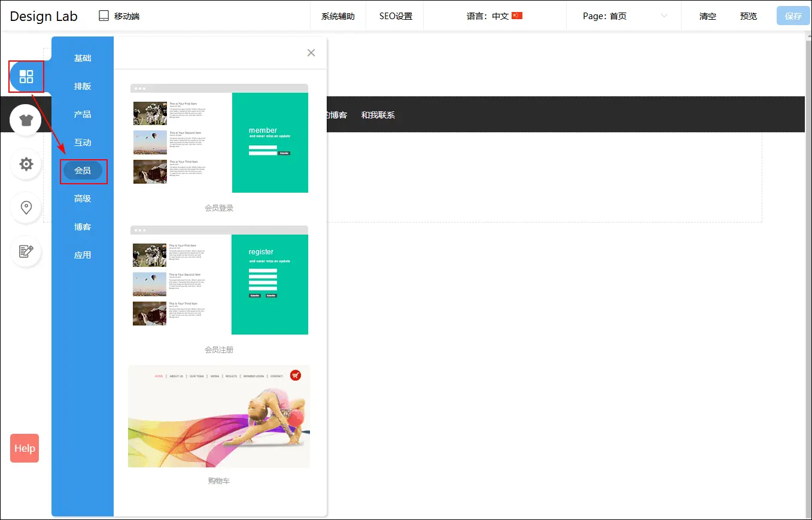Click the 保存 save button
Image resolution: width=812 pixels, height=520 pixels.
coord(793,16)
